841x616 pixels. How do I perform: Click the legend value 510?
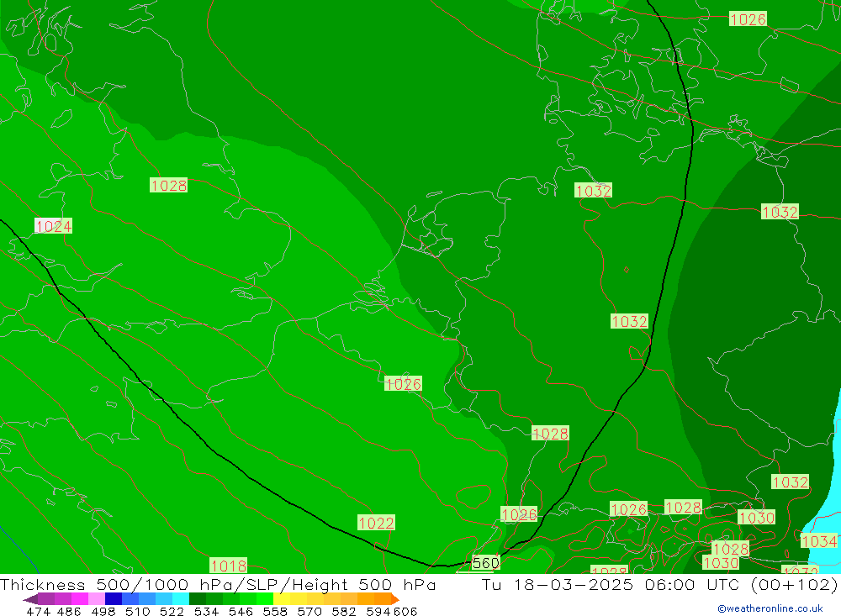pos(137,612)
